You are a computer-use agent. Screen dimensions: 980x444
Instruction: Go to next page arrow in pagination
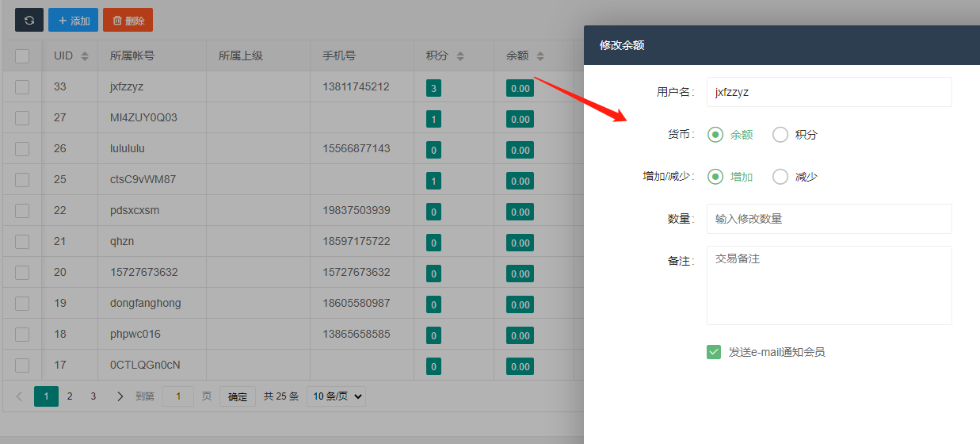[120, 396]
